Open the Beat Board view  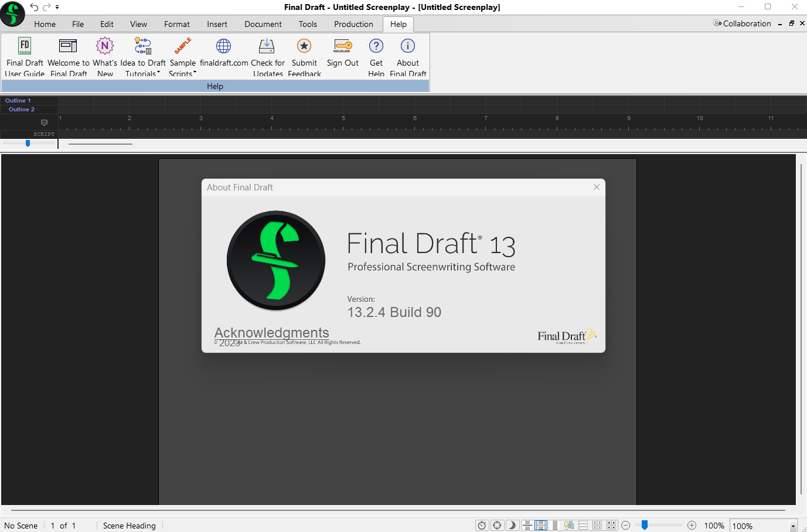point(569,526)
